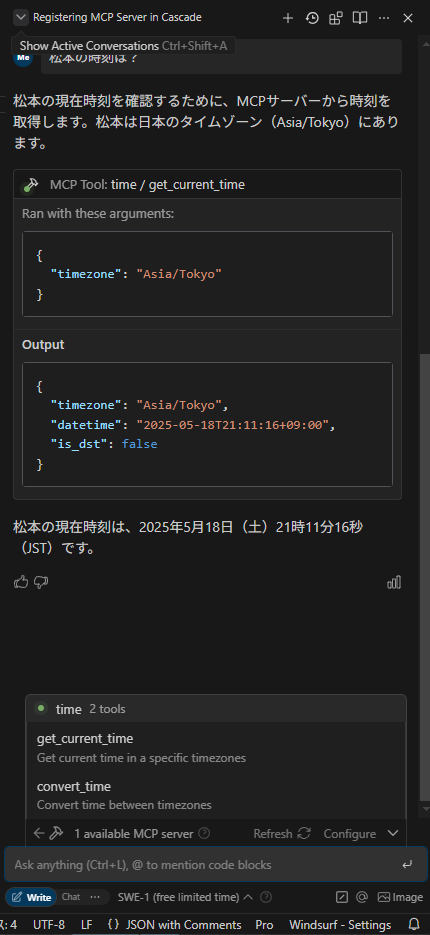This screenshot has width=430, height=935.
Task: Select the time MCP server row
Action: (216, 709)
